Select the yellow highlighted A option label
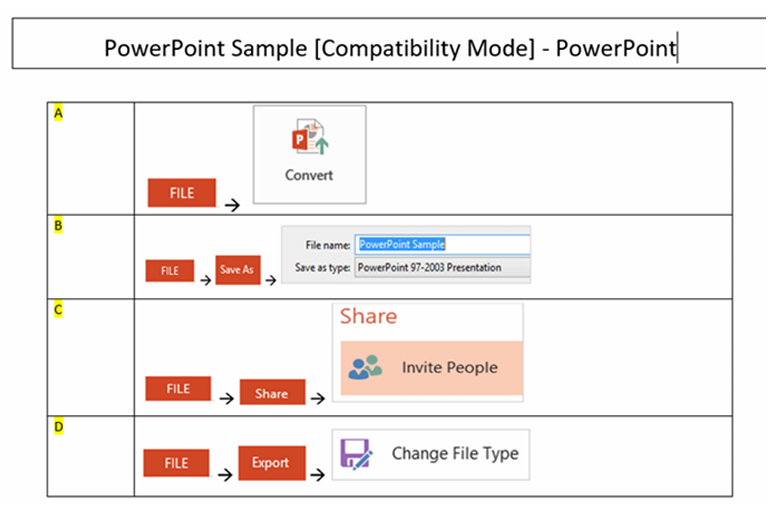This screenshot has width=770, height=511. 58,113
